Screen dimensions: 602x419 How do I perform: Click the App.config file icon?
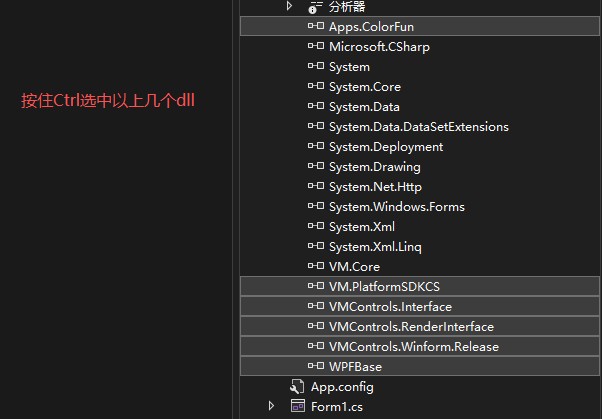coord(296,387)
